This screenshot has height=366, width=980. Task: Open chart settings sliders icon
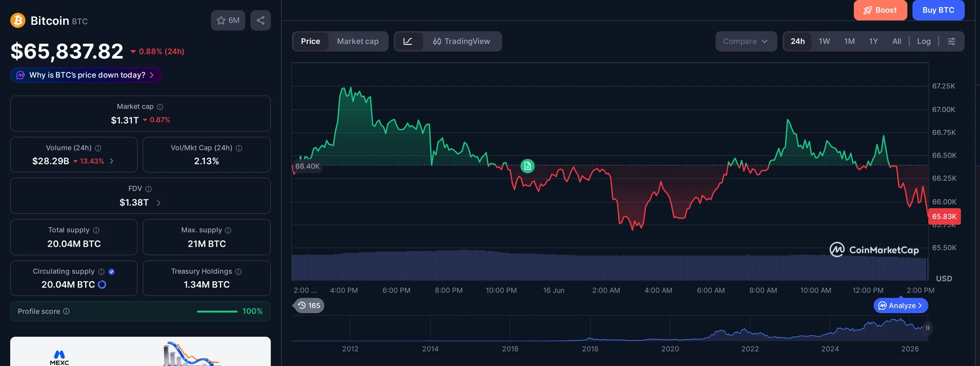[951, 41]
